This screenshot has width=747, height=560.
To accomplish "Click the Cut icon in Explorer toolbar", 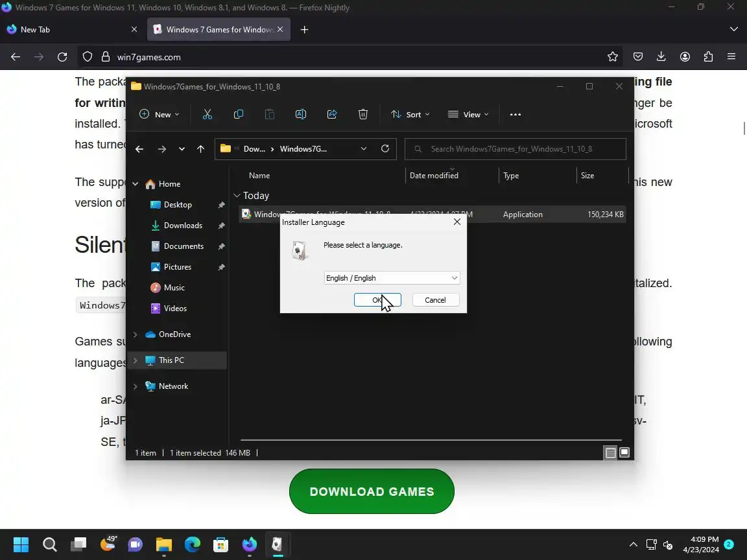I will click(207, 114).
